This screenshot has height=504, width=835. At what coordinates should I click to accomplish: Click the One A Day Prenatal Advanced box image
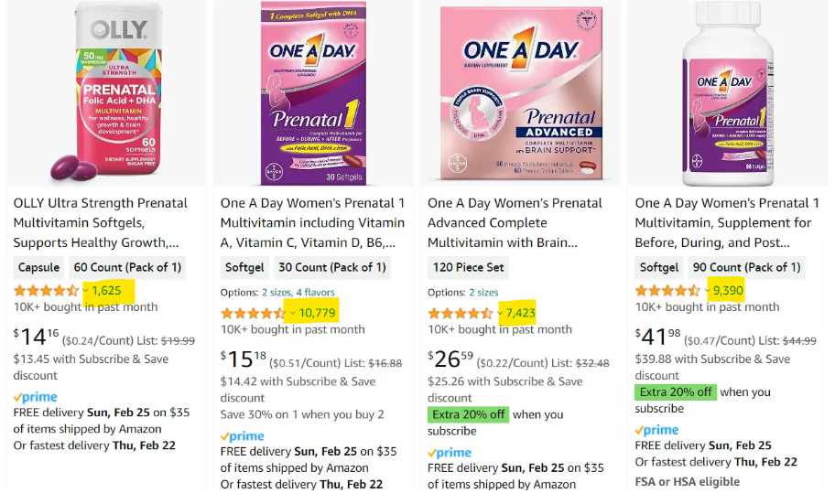click(519, 93)
